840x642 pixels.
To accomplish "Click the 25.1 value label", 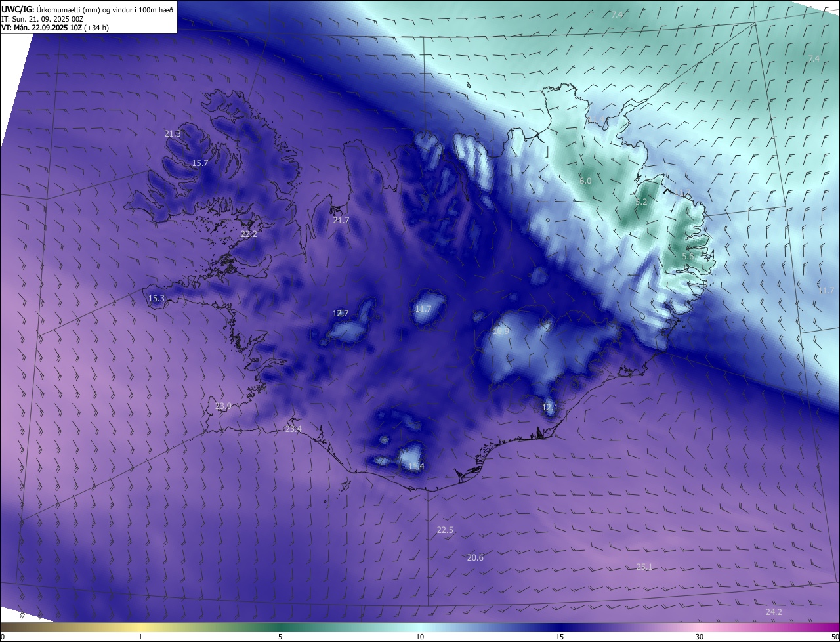I will pos(644,567).
